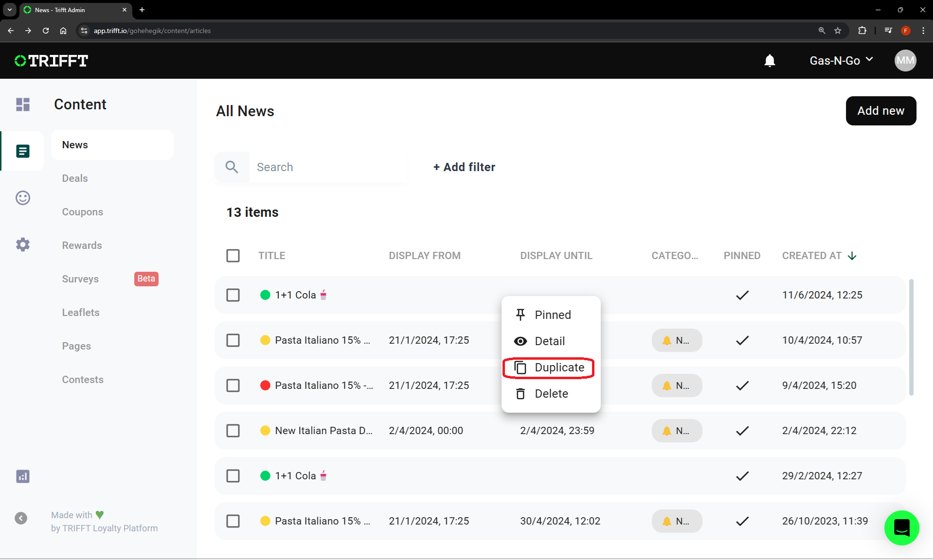
Task: Click into the Search input field
Action: (x=328, y=167)
